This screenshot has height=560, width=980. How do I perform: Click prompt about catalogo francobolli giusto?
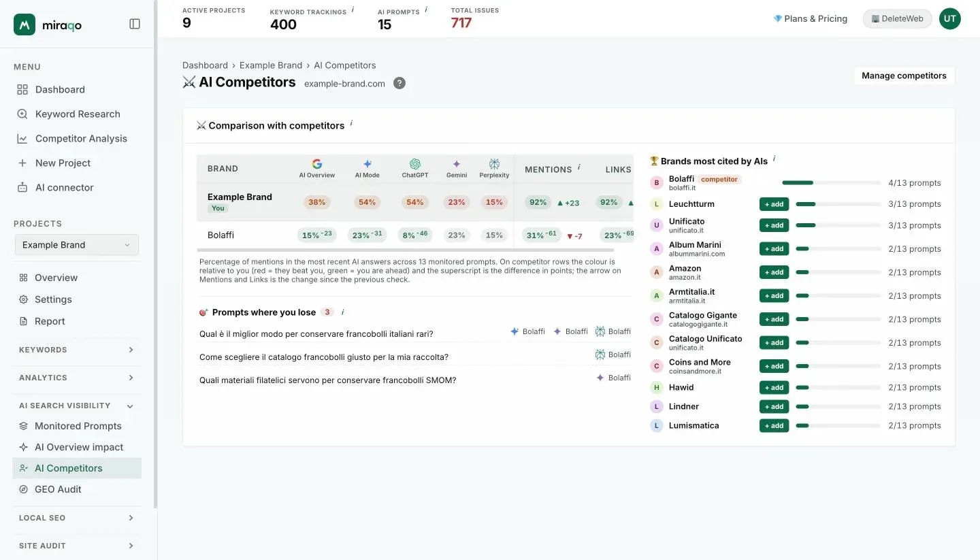point(324,357)
